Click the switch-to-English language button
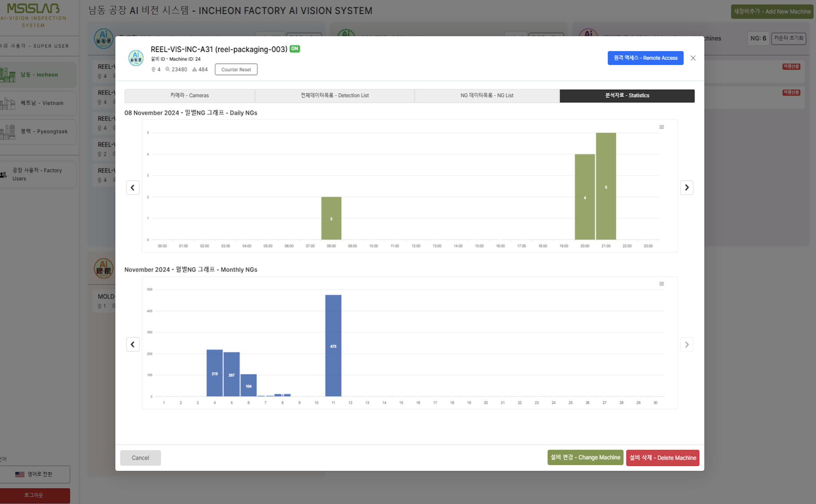This screenshot has width=816, height=504. click(35, 474)
